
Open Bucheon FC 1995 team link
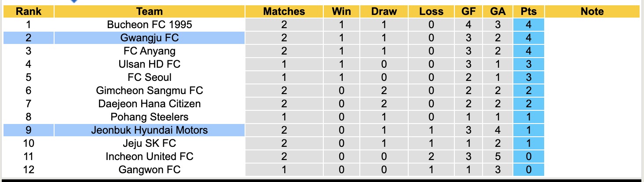coord(150,25)
